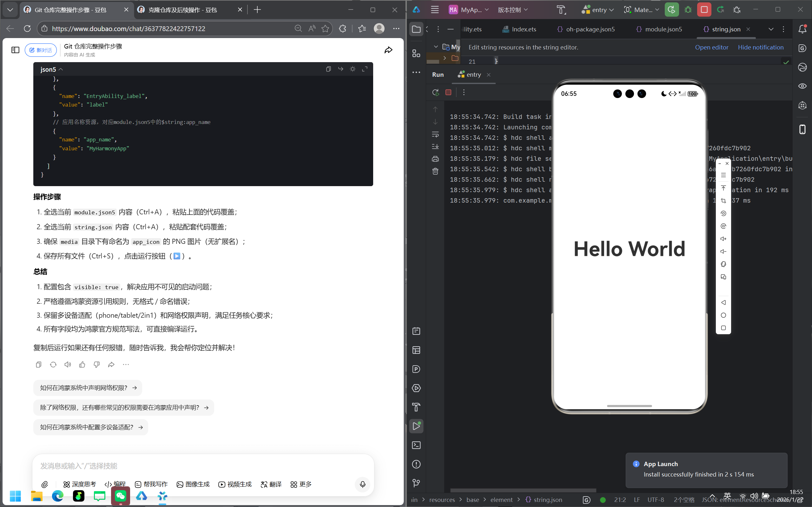This screenshot has height=507, width=812.
Task: Open the Git version control tool window
Action: coord(416,483)
